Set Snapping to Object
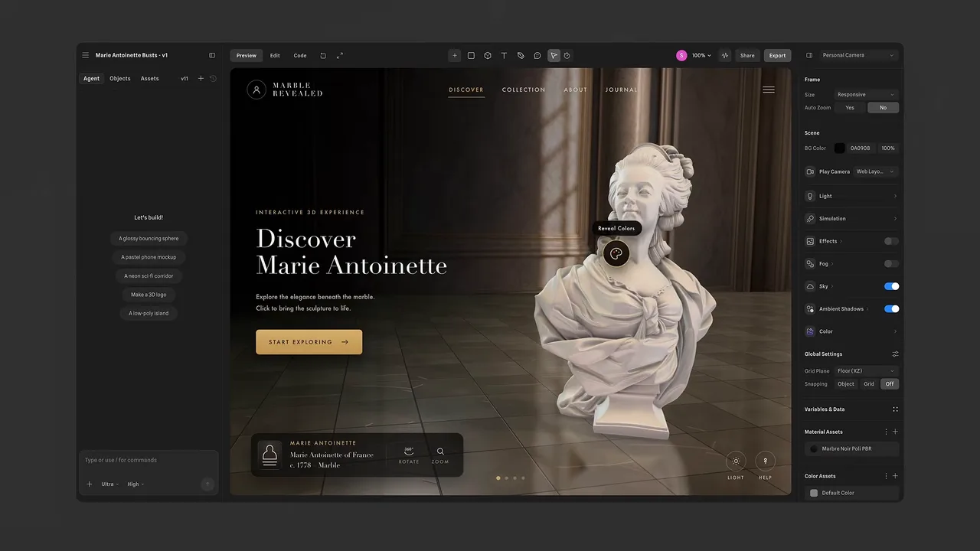 point(846,384)
